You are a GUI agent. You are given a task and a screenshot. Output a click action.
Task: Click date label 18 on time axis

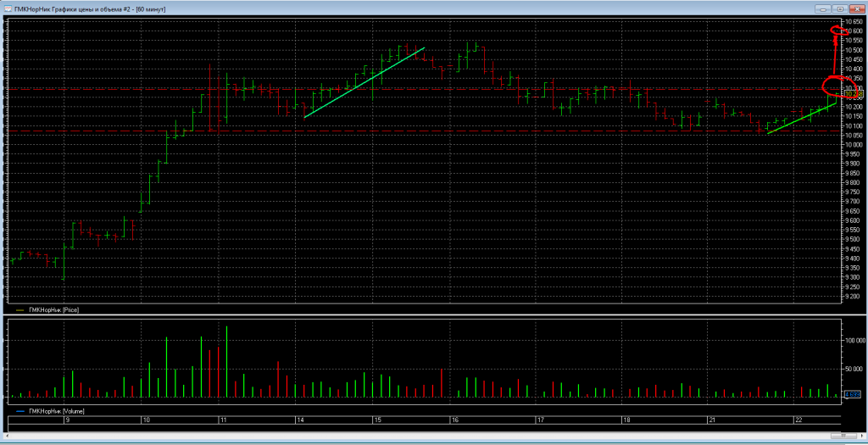pos(626,420)
